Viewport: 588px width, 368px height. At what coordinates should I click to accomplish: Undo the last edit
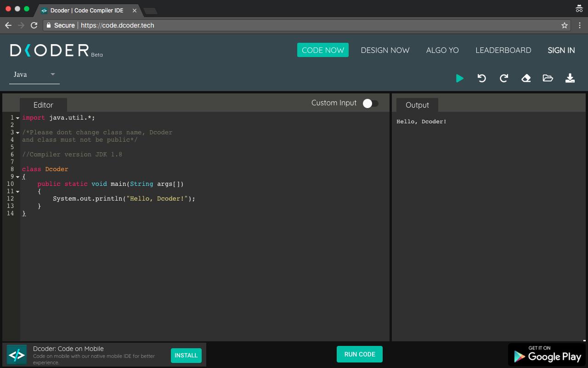pyautogui.click(x=481, y=78)
